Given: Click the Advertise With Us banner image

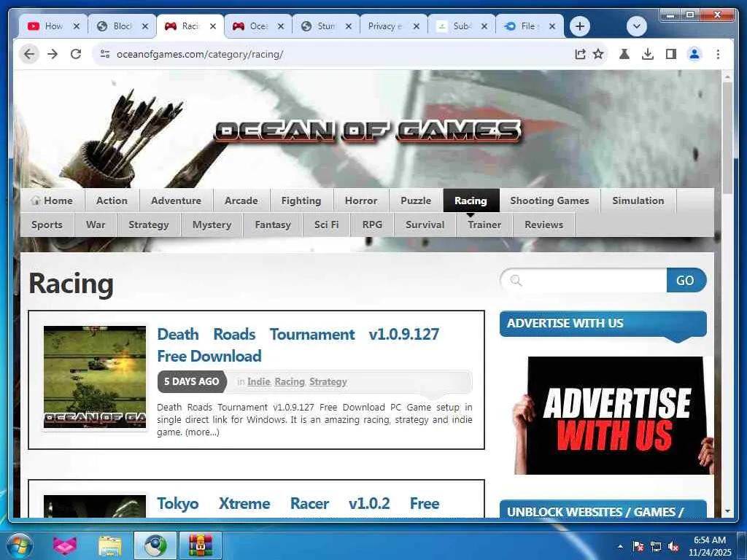Looking at the screenshot, I should coord(614,415).
